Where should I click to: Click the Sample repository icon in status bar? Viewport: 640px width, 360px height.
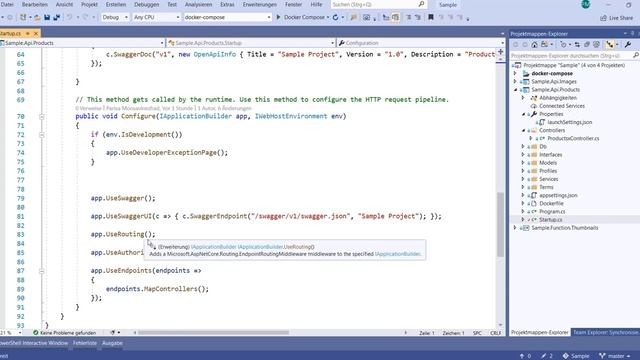565,356
